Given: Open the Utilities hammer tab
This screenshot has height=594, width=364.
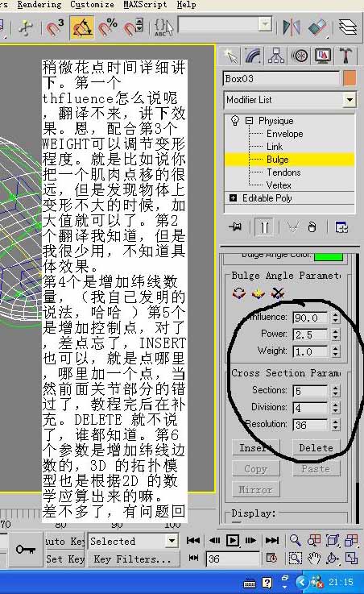Looking at the screenshot, I should click(345, 56).
